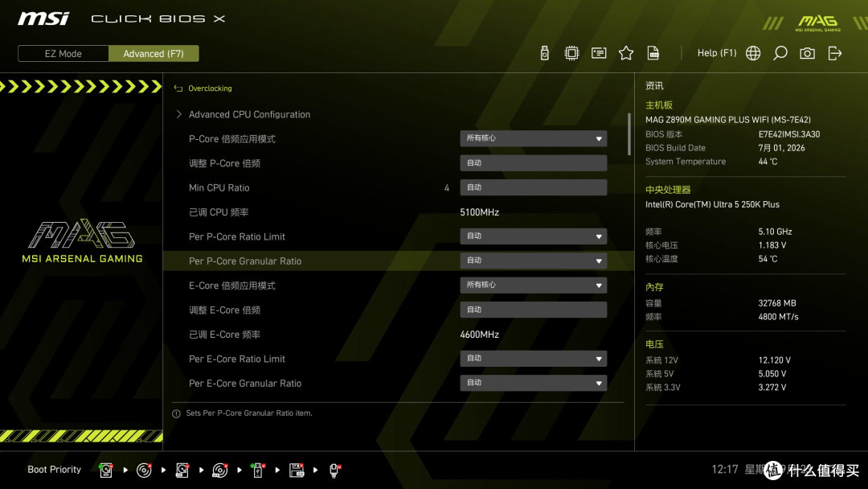Click the Per E-Core Ratio Limit label
The height and width of the screenshot is (489, 868).
(237, 359)
